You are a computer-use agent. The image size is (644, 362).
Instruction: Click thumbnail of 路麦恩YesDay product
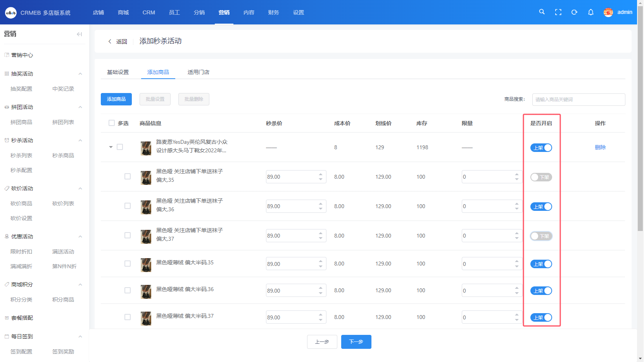[x=146, y=148]
